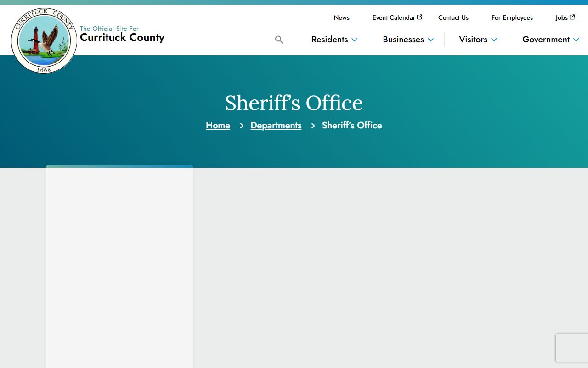Click the Departments breadcrumb link
The height and width of the screenshot is (368, 588).
coord(276,125)
